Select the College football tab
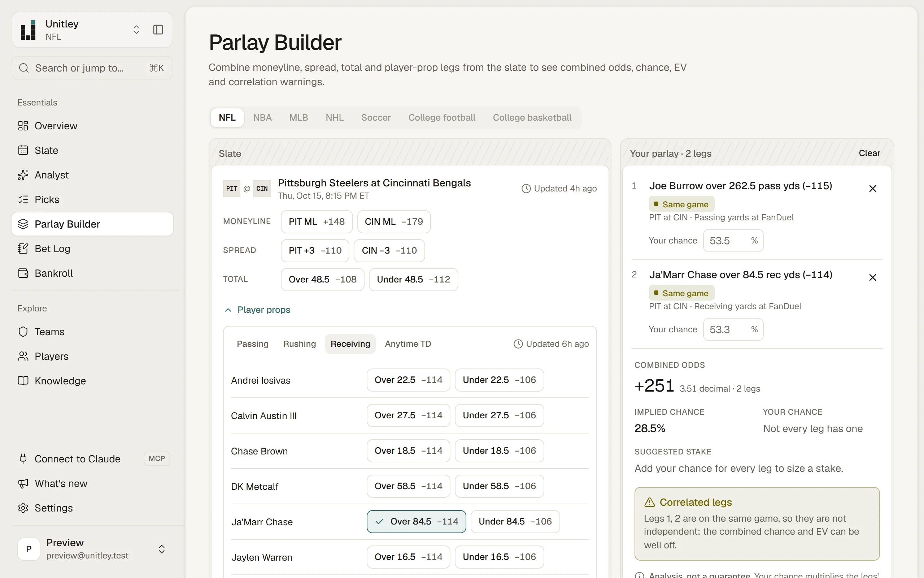Image resolution: width=924 pixels, height=578 pixels. coord(442,117)
